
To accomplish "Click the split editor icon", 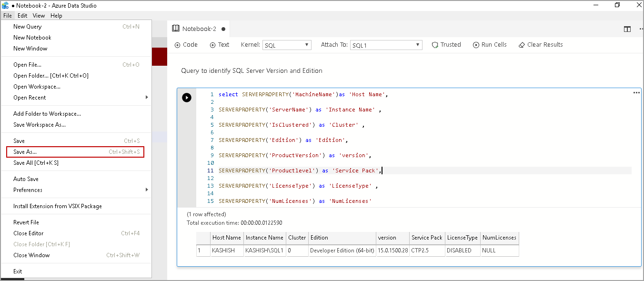I will click(627, 29).
